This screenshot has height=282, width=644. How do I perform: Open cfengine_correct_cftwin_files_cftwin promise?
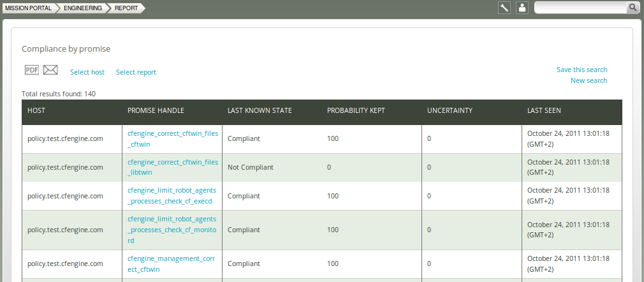[173, 139]
